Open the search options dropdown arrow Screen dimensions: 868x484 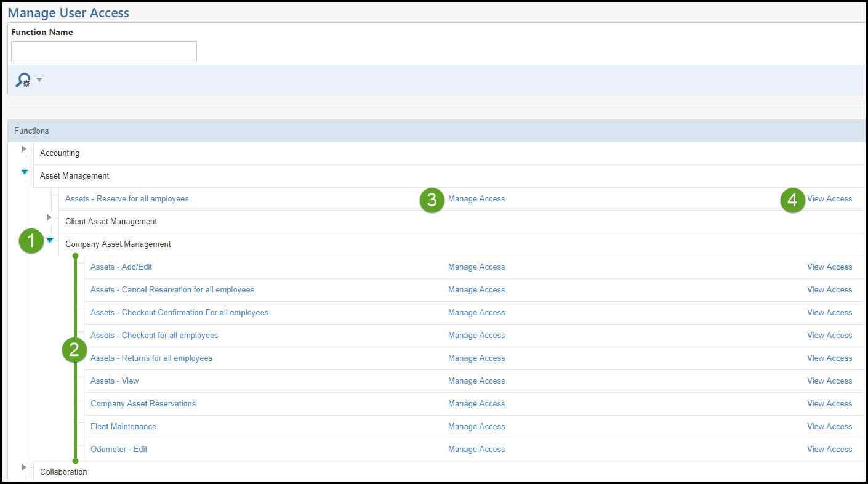39,79
